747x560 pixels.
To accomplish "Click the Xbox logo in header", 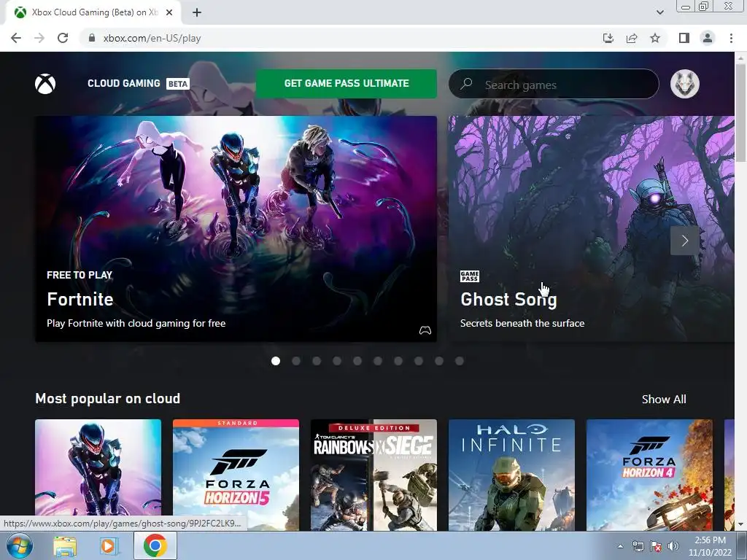I will (45, 84).
